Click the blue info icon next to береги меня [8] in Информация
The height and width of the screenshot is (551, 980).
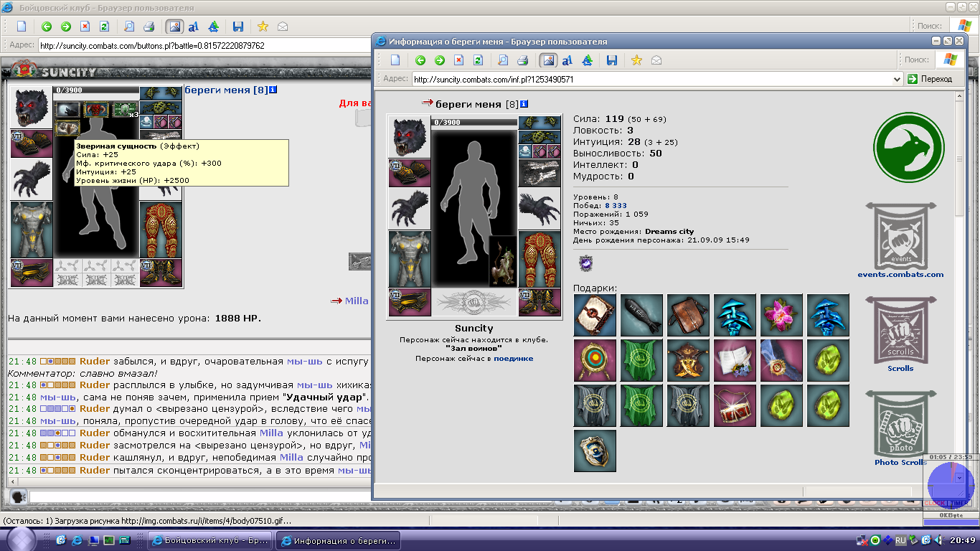coord(524,104)
